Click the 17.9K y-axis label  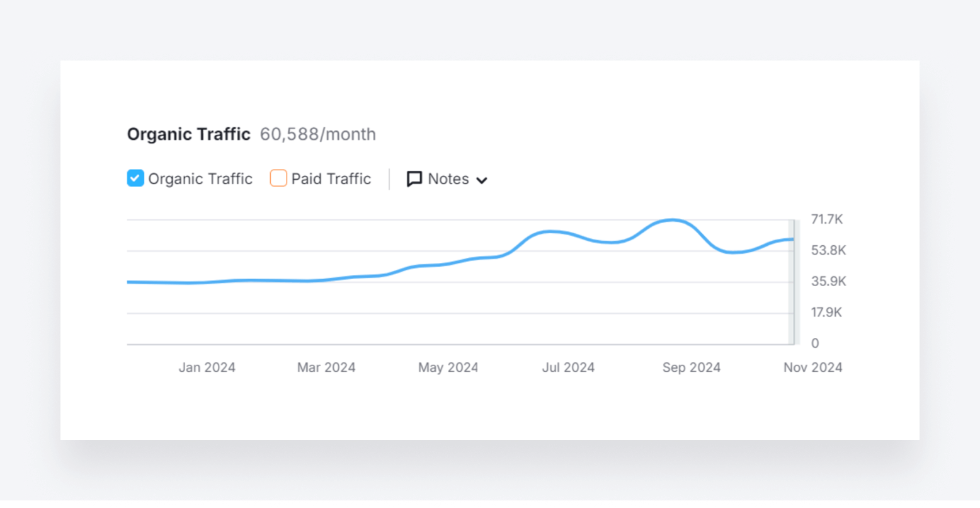(x=826, y=313)
